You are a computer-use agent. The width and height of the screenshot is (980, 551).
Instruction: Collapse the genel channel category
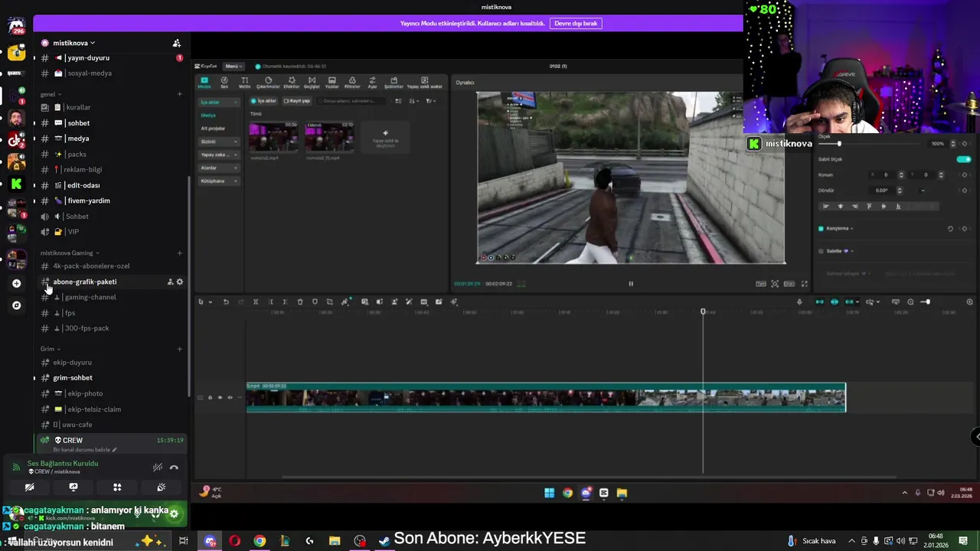[51, 94]
